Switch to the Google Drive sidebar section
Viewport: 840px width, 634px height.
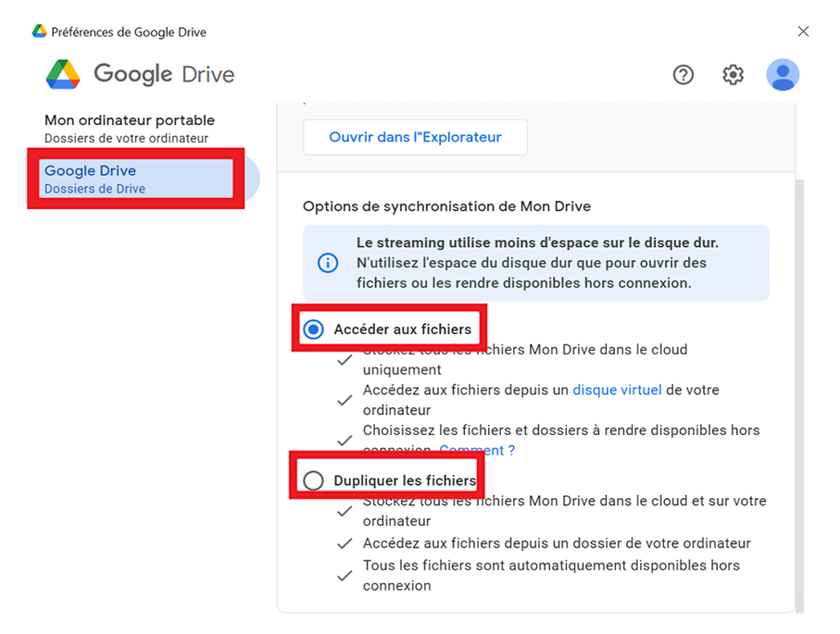point(144,179)
